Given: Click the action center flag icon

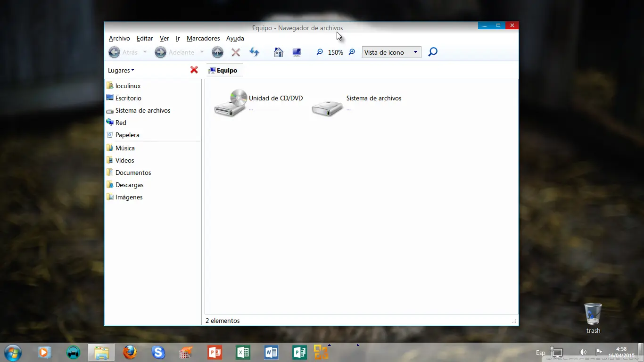Looking at the screenshot, I should 599,352.
